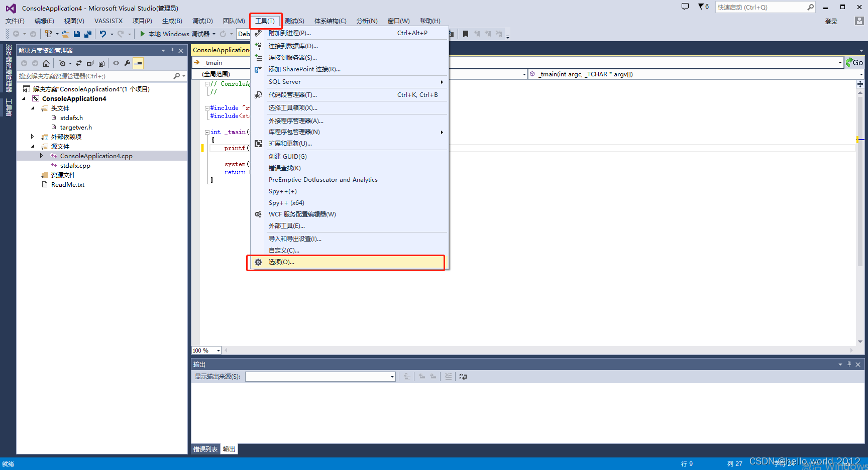This screenshot has width=868, height=470.
Task: Click the Home icon in Solution Explorer
Action: point(46,63)
